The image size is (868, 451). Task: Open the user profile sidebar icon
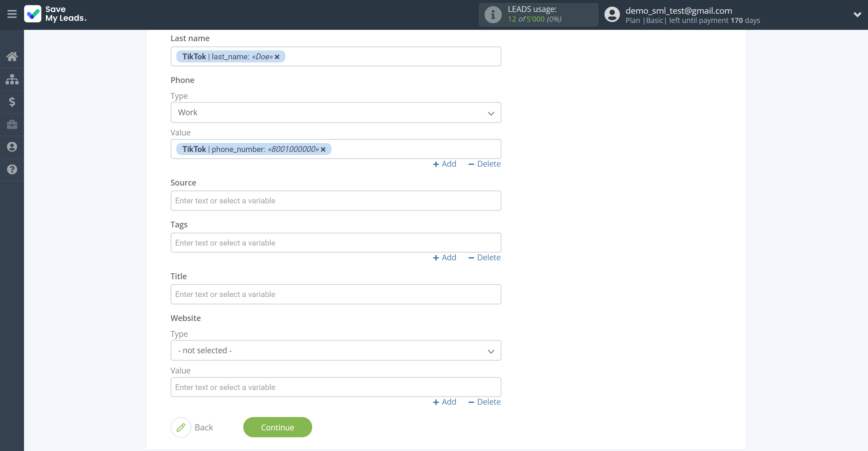click(x=12, y=147)
